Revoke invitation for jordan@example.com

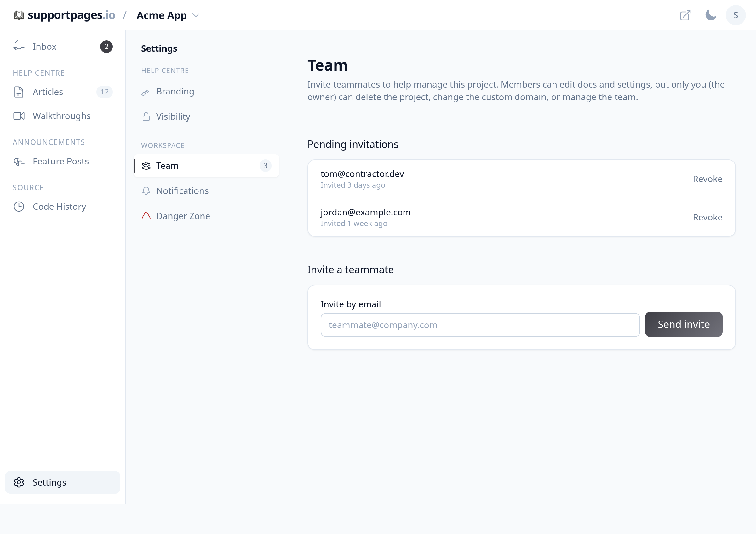click(707, 217)
